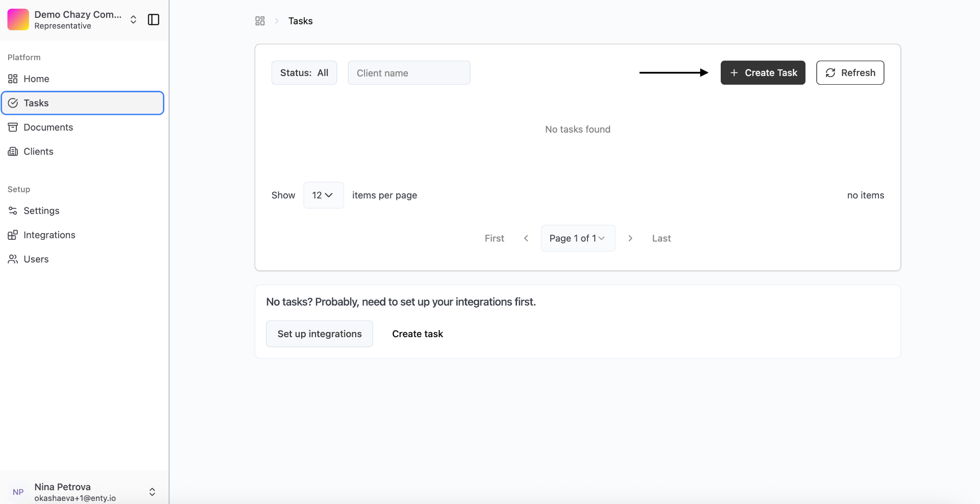980x504 pixels.
Task: Click the breadcrumb dashboard grid icon
Action: pos(260,21)
